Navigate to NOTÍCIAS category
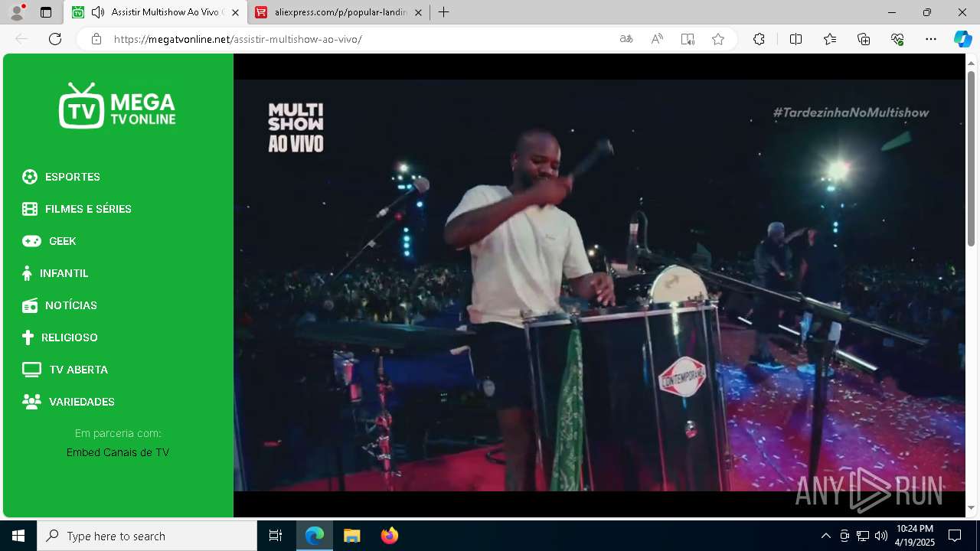 (71, 305)
